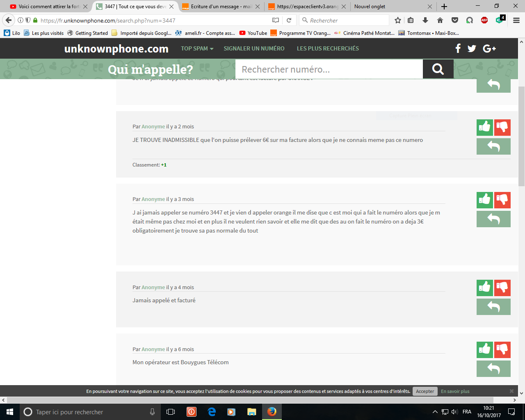Open the Firefox hamburger menu
525x420 pixels.
point(516,21)
